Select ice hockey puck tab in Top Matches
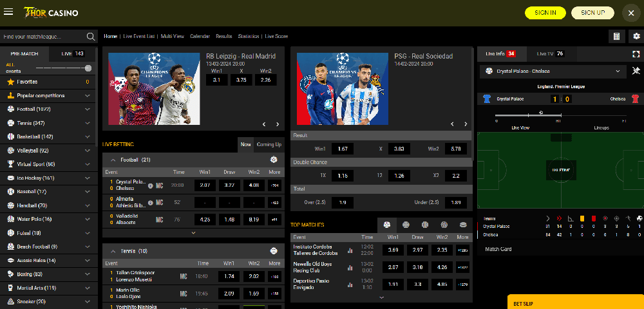The image size is (644, 309). point(463,225)
